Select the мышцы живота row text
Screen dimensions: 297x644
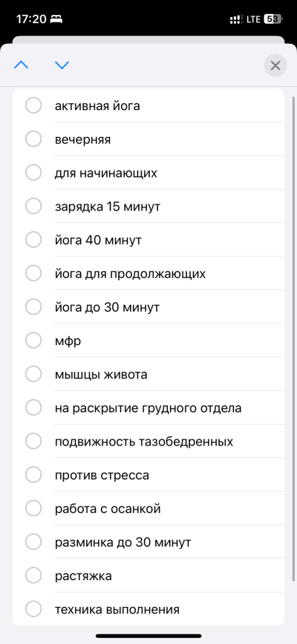tap(101, 375)
